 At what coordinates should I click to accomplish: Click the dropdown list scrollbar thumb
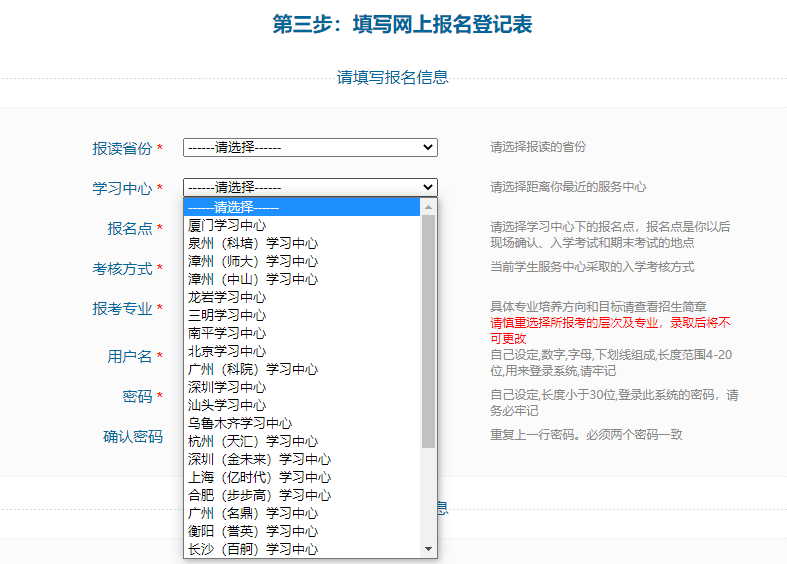428,331
